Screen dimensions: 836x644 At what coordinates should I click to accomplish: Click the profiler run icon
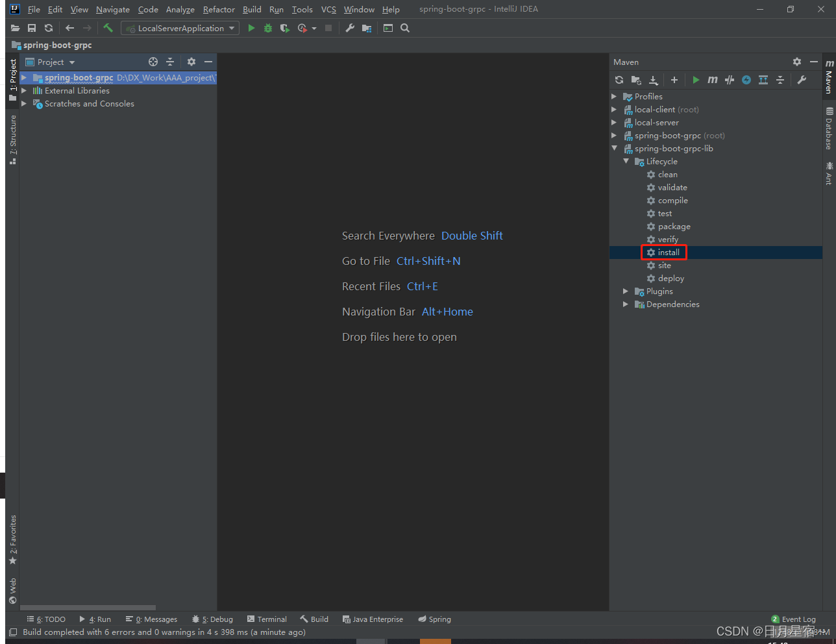click(x=302, y=28)
